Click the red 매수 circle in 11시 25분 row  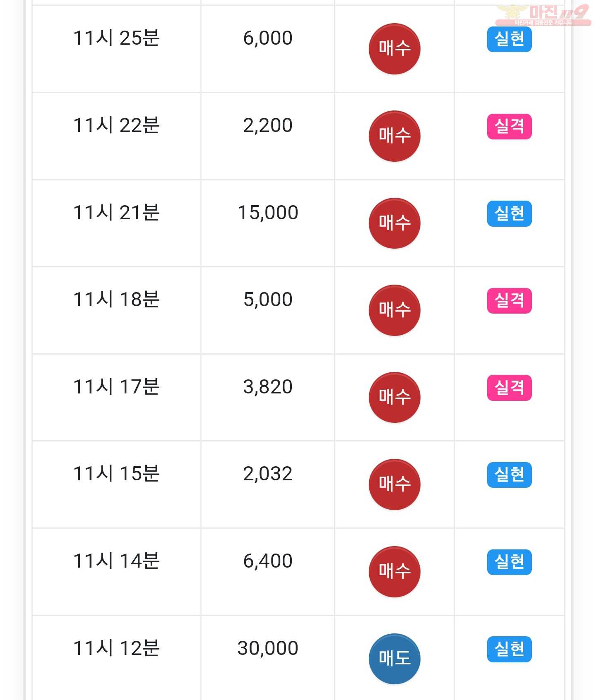[x=394, y=49]
